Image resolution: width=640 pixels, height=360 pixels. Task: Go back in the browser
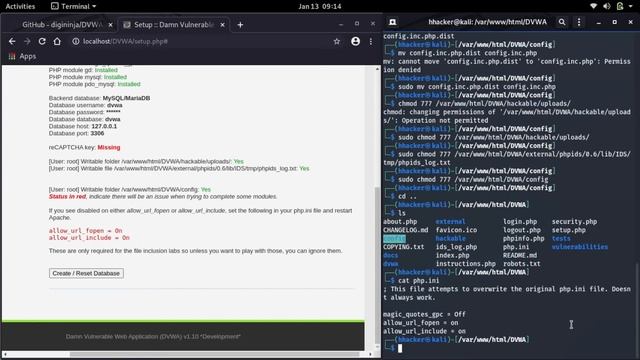click(x=12, y=41)
